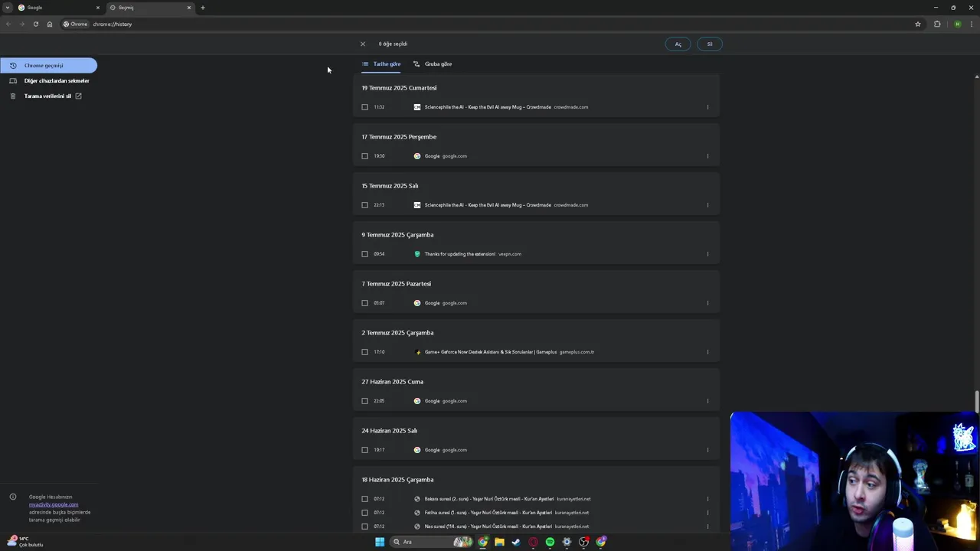
Task: Open the Chrome profile avatar
Action: (x=957, y=24)
